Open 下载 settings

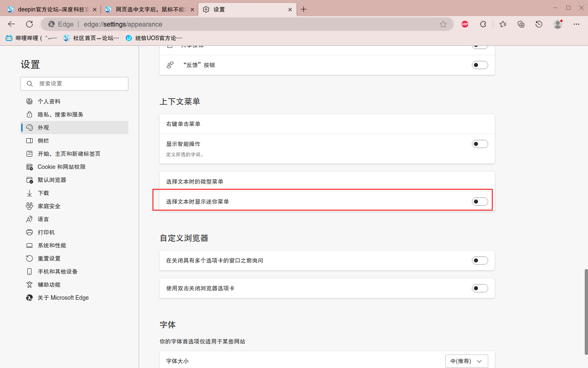coord(74,193)
